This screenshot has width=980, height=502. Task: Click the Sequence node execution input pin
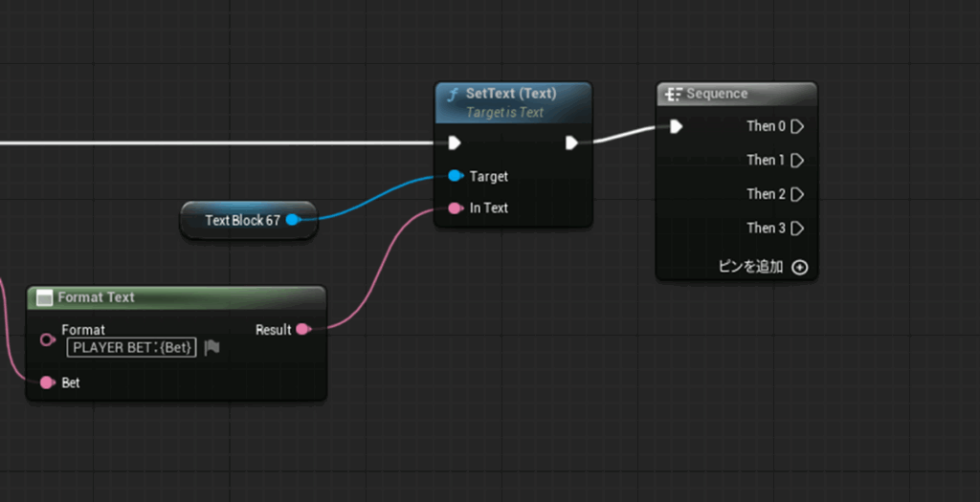tap(676, 126)
